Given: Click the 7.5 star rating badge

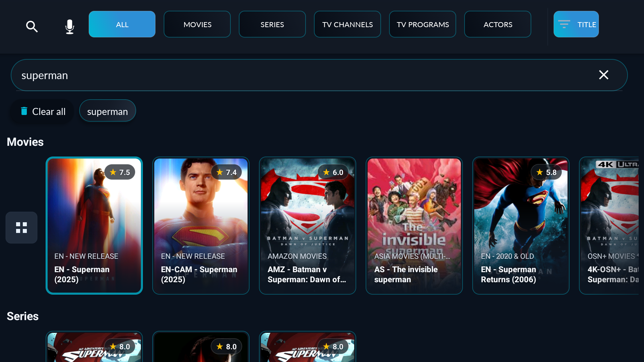Looking at the screenshot, I should pos(120,172).
